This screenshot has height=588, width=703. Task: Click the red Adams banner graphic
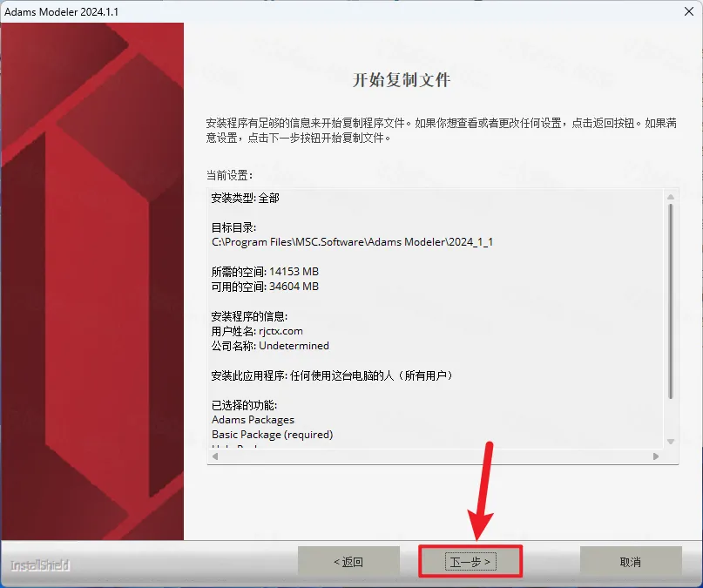(91, 279)
